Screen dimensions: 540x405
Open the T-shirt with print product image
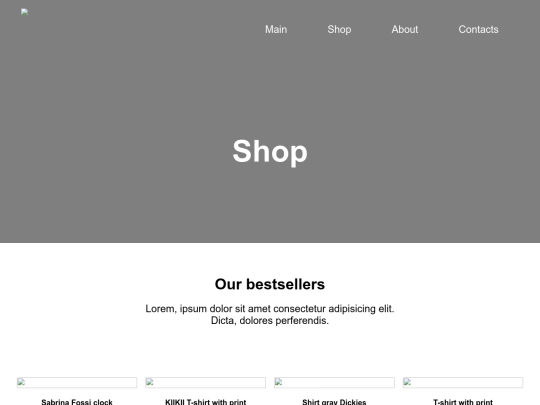[463, 382]
